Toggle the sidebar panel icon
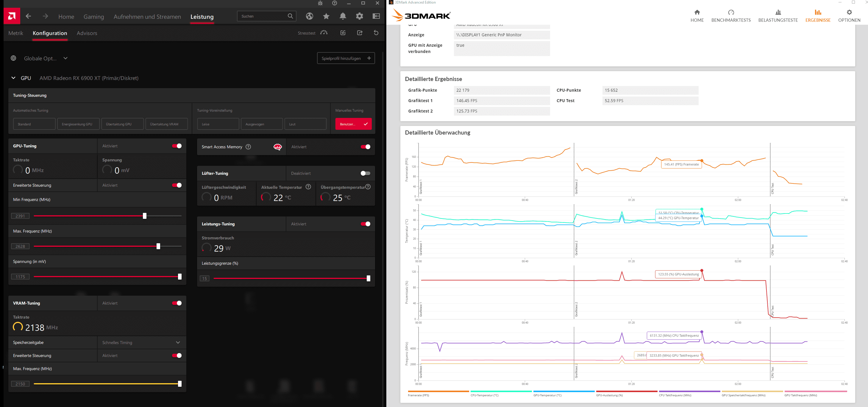The width and height of the screenshot is (868, 407). point(376,16)
